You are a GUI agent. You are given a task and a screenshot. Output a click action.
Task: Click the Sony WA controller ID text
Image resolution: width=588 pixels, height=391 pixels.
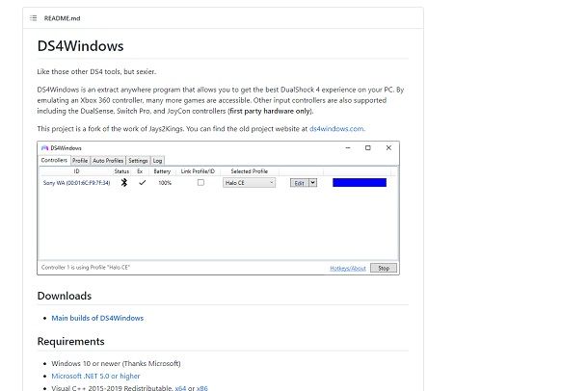pos(76,183)
